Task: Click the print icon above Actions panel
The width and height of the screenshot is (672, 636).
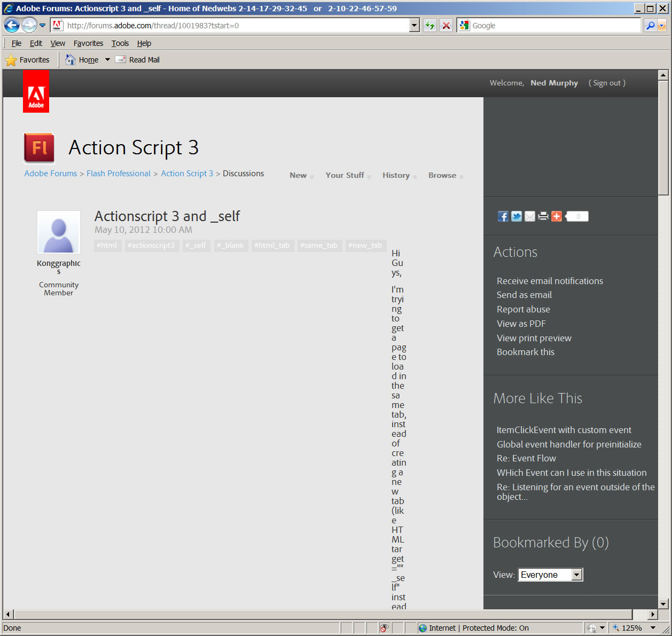Action: [543, 216]
